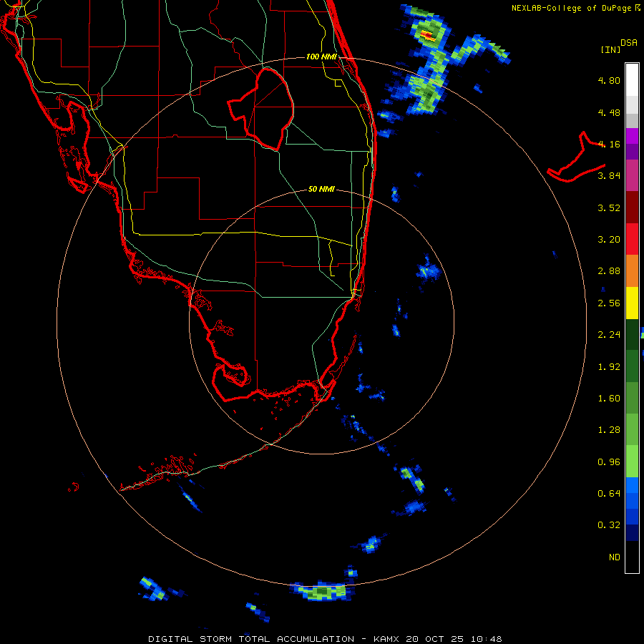Click the 1.60 legend value

click(609, 399)
